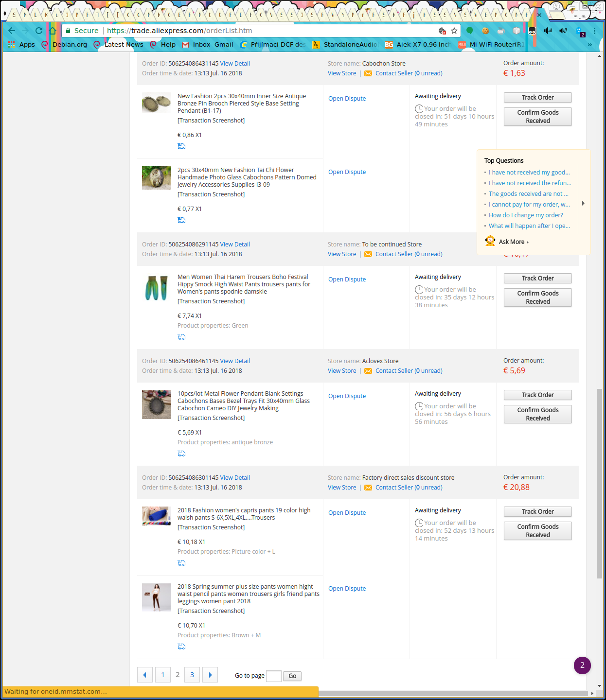Click the browser back arrow
The image size is (606, 700).
(12, 31)
